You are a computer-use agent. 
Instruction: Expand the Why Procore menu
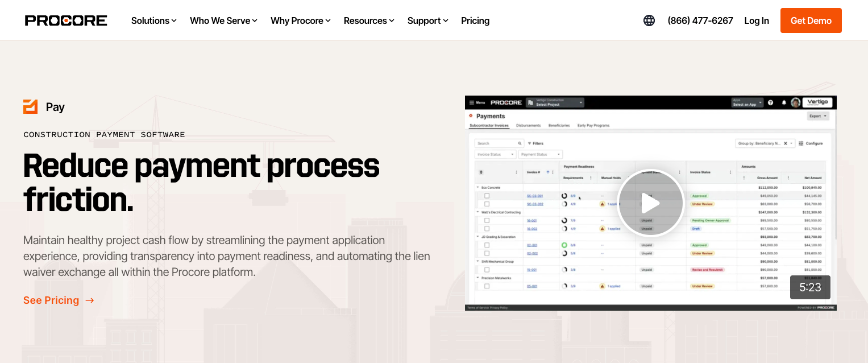(301, 20)
